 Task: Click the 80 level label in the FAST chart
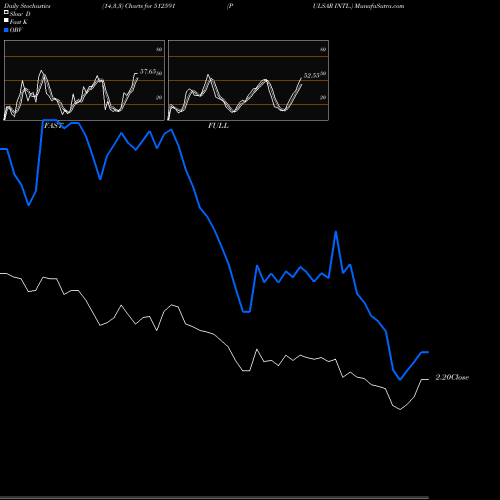[x=159, y=50]
